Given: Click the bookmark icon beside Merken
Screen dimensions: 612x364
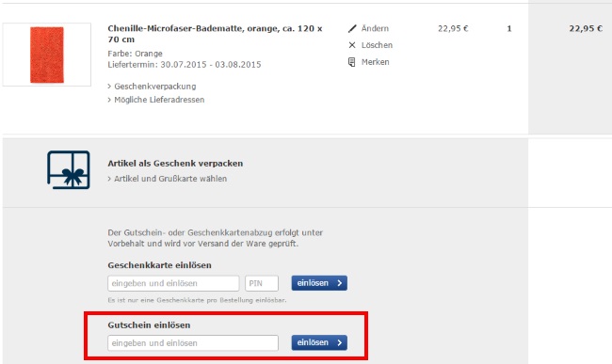Looking at the screenshot, I should 352,62.
